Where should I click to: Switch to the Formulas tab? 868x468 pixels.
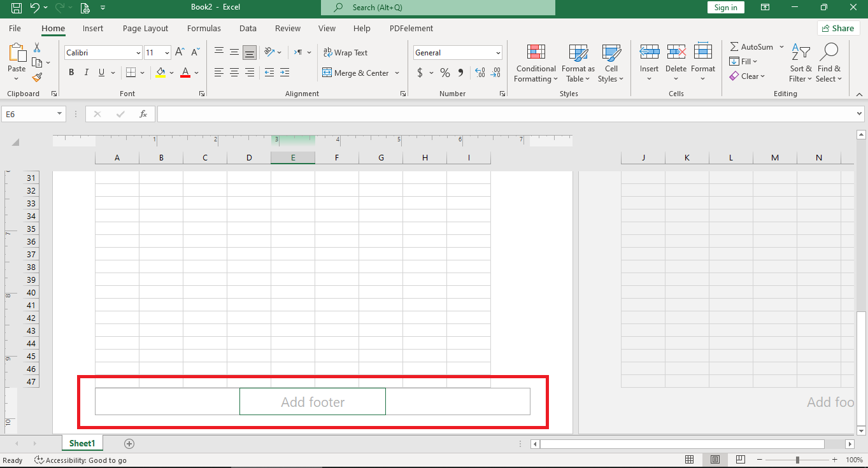pyautogui.click(x=204, y=28)
